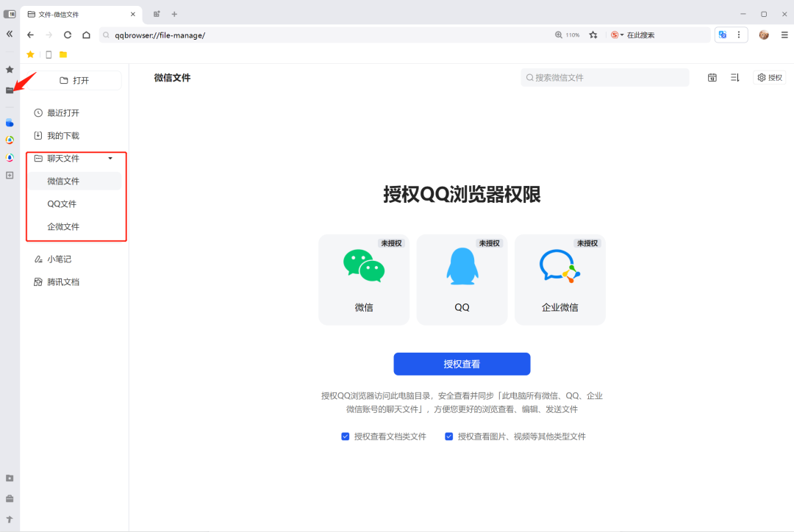
Task: Open the calendar date filter icon
Action: pyautogui.click(x=712, y=77)
